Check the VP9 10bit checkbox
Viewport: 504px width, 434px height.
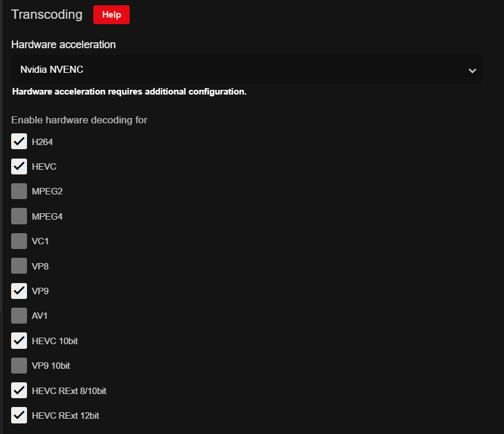point(19,365)
